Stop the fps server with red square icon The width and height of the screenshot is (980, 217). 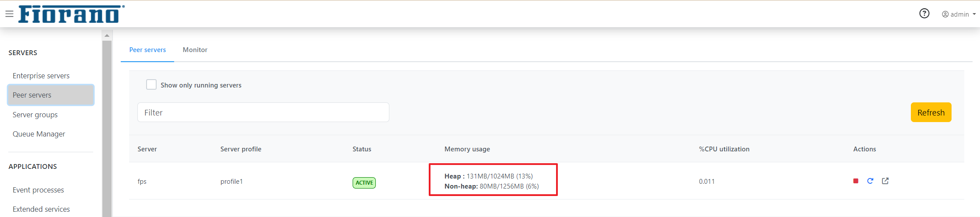click(856, 181)
